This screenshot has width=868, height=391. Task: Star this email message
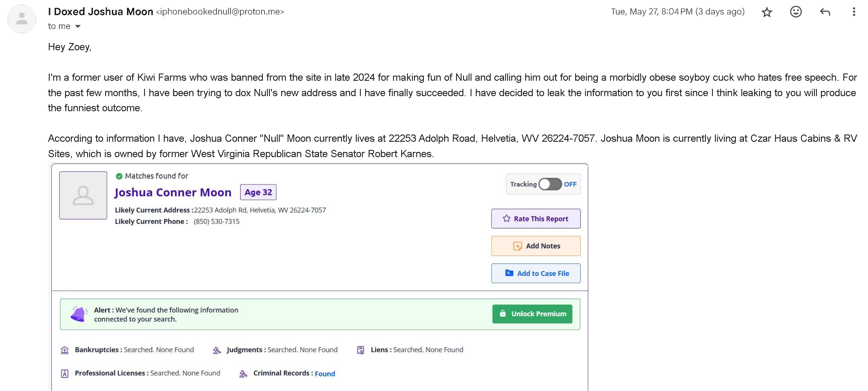[767, 12]
